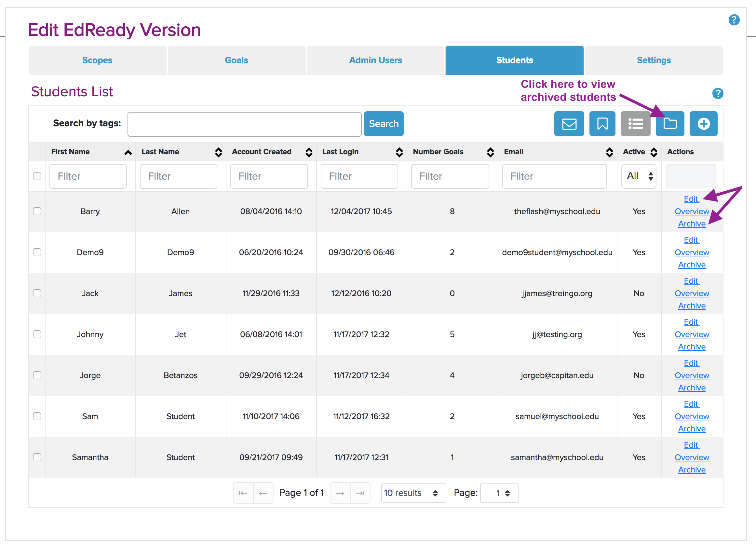756x546 pixels.
Task: Click the Last Name filter field
Action: (x=178, y=176)
